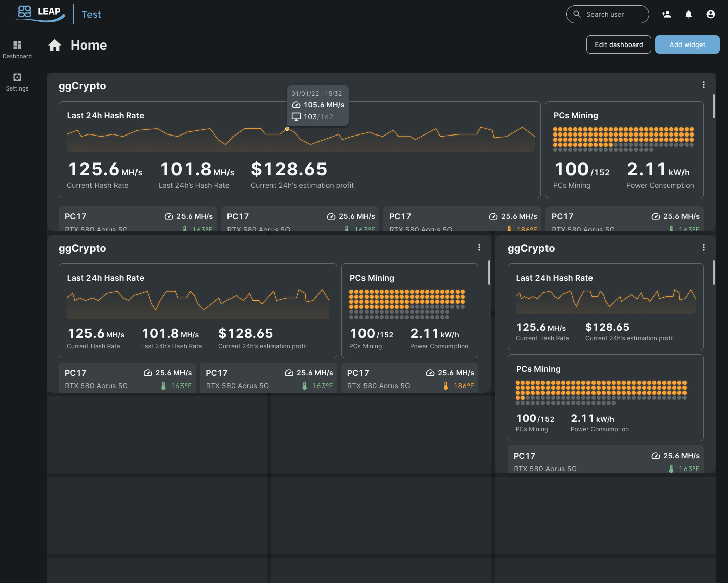Click the scrollbar of top ggCrypto widget
The image size is (728, 583).
pos(714,106)
